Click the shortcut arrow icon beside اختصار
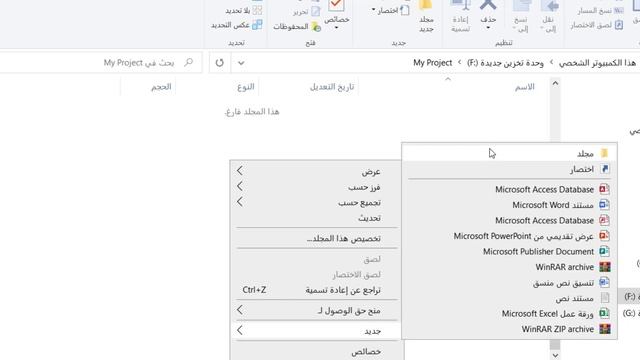 pos(604,169)
